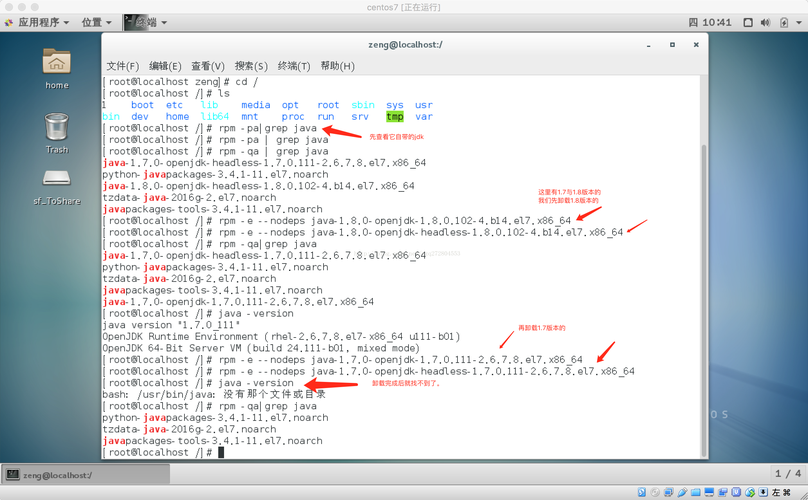
Task: Open the 终端(T) terminal menu
Action: (x=294, y=66)
